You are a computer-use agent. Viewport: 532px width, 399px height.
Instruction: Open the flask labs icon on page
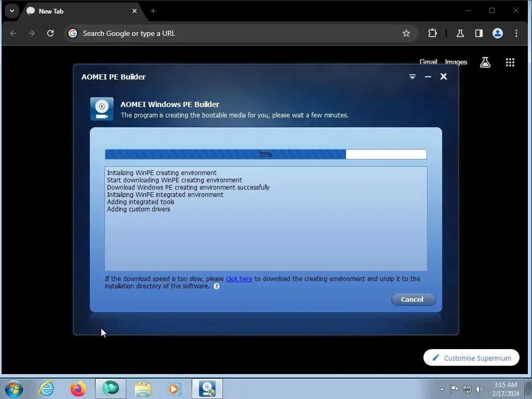pos(485,62)
